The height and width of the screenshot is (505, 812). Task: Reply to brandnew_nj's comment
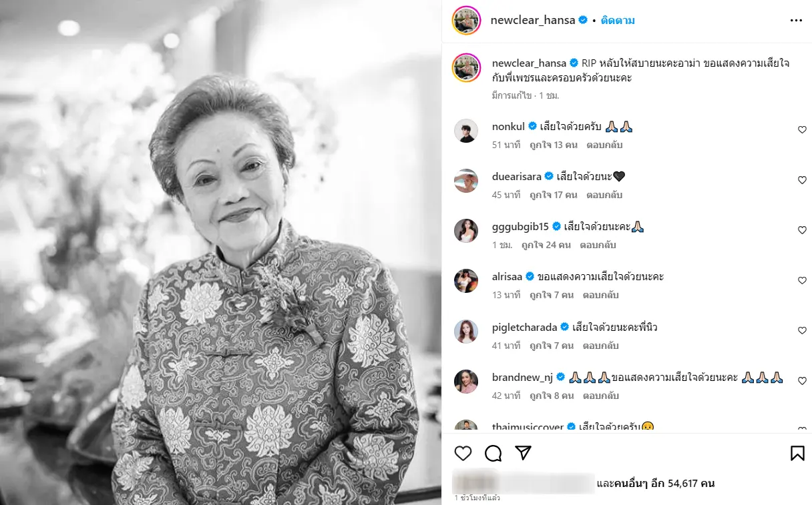click(x=601, y=396)
